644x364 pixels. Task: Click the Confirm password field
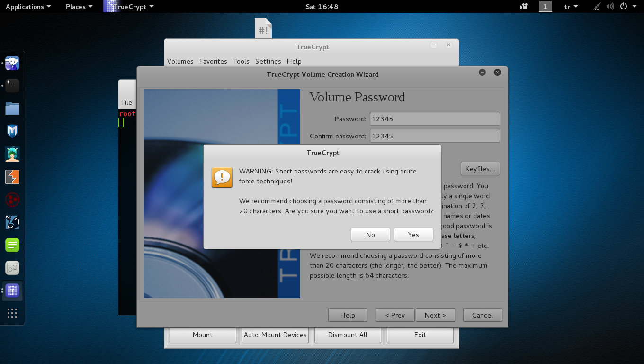tap(434, 136)
